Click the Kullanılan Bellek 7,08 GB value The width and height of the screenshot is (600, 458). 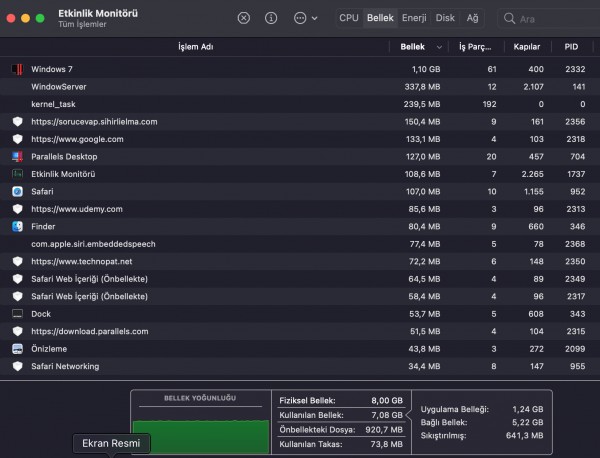pyautogui.click(x=387, y=415)
